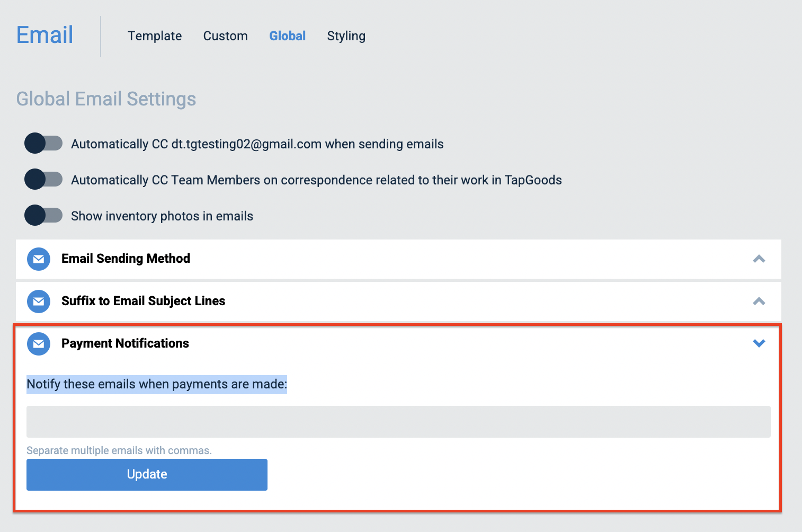This screenshot has height=532, width=802.
Task: Click the Suffix to Email Subject Lines title
Action: click(144, 301)
